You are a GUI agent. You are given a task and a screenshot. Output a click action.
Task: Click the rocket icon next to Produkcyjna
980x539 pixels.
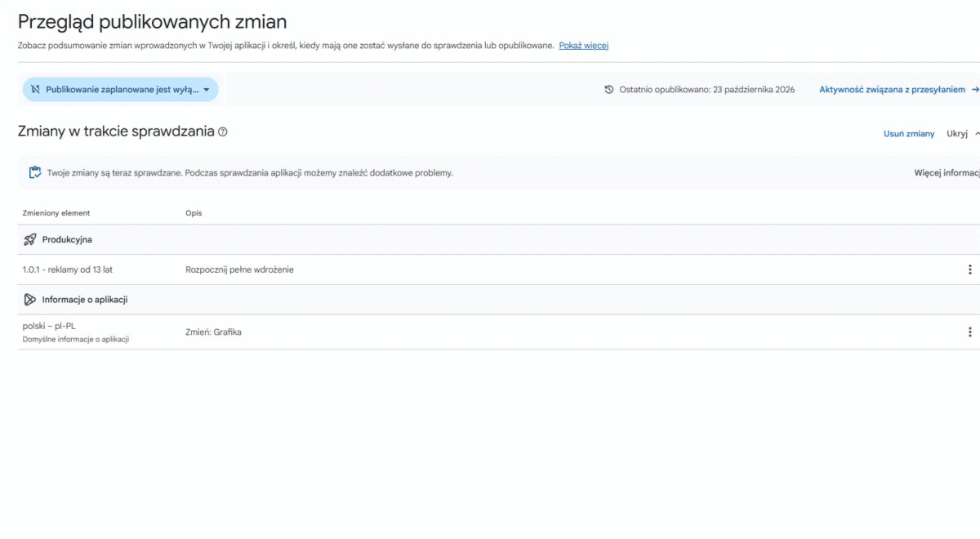pos(30,240)
